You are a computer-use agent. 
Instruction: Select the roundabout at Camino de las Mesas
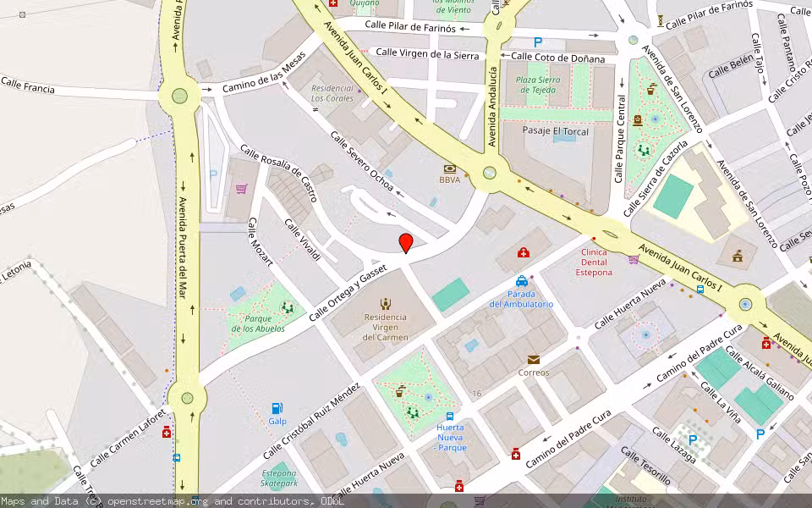179,96
